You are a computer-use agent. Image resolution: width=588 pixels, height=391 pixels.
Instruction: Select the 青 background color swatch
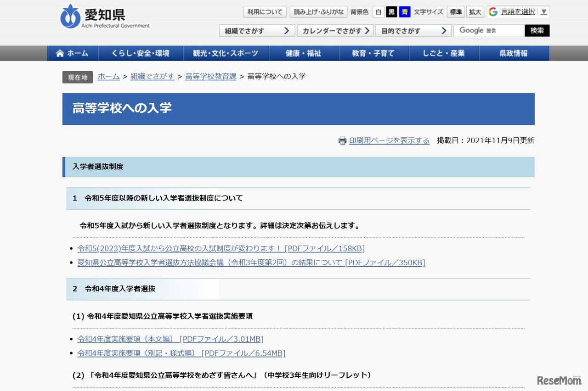click(x=404, y=11)
